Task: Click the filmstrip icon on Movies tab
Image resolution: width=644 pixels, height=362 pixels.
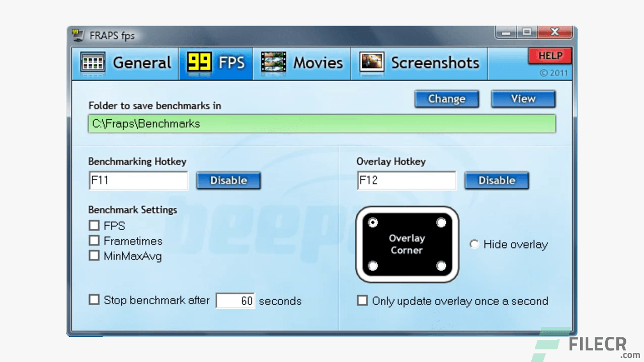Action: (273, 62)
